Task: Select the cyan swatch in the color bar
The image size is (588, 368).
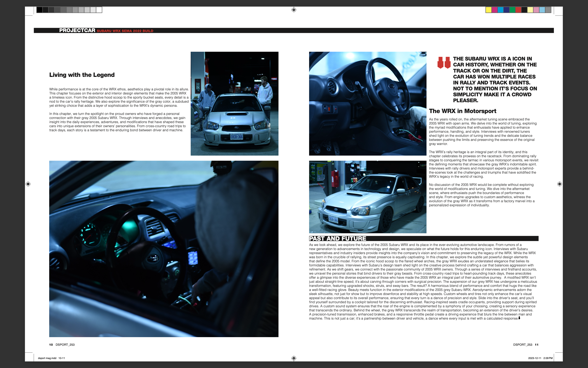Action: [x=501, y=10]
